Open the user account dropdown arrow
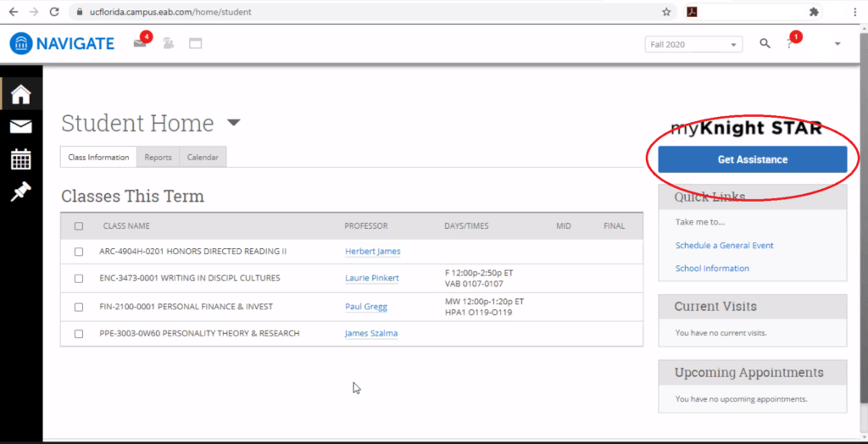 [x=837, y=44]
